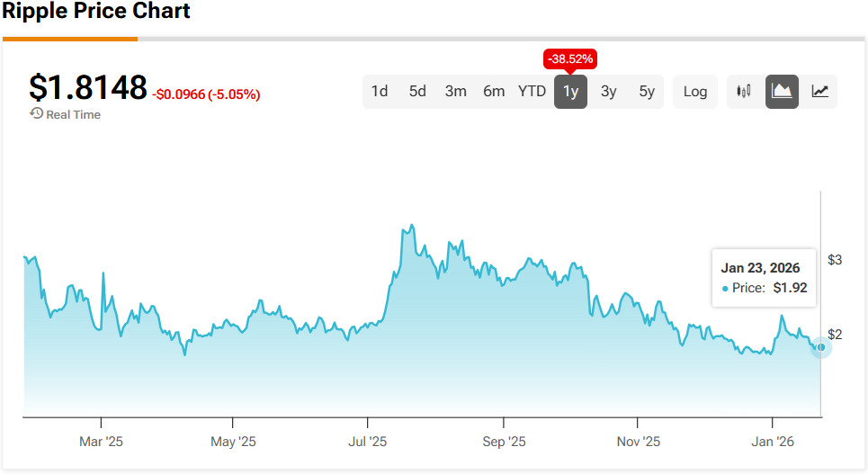Select the 1d time range
The image size is (868, 474).
380,92
